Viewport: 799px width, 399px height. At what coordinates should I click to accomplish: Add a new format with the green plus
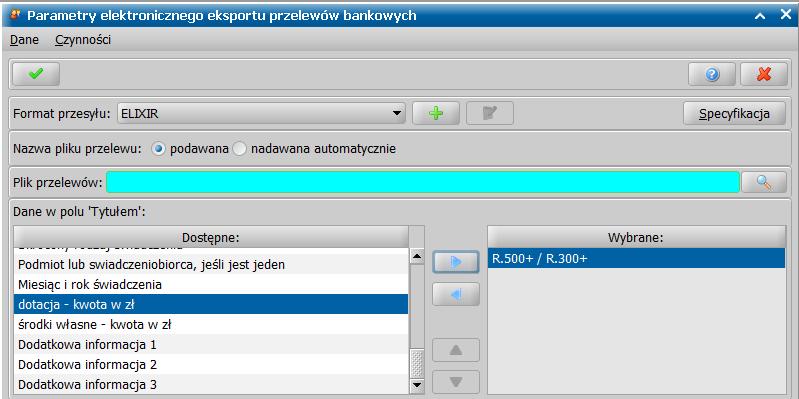(436, 113)
